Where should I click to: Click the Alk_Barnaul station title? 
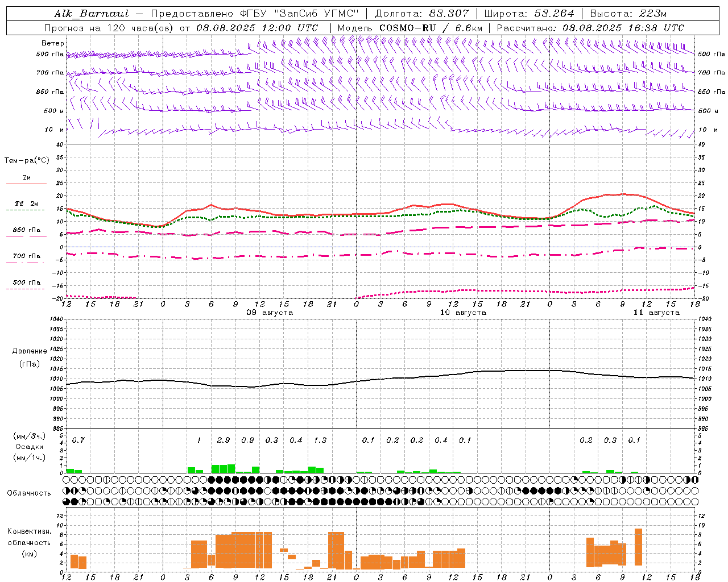coord(92,14)
